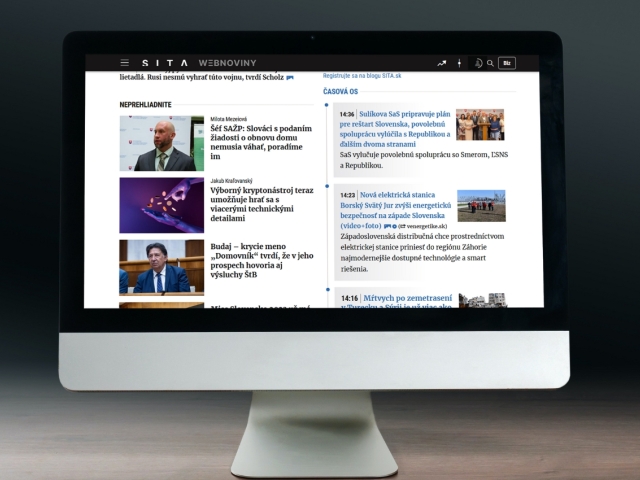Screen dimensions: 640x480
Task: Open the search magnifier icon
Action: click(x=490, y=63)
